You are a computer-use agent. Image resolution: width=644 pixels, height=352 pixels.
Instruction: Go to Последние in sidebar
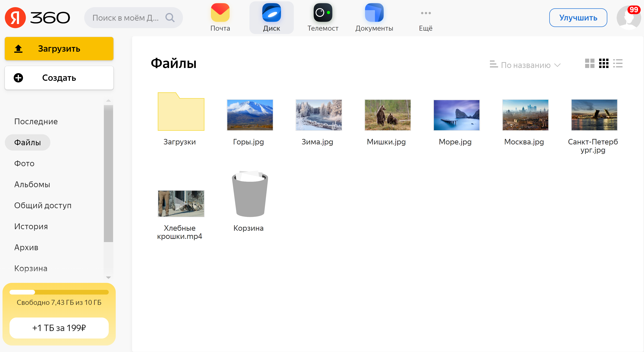pos(36,121)
